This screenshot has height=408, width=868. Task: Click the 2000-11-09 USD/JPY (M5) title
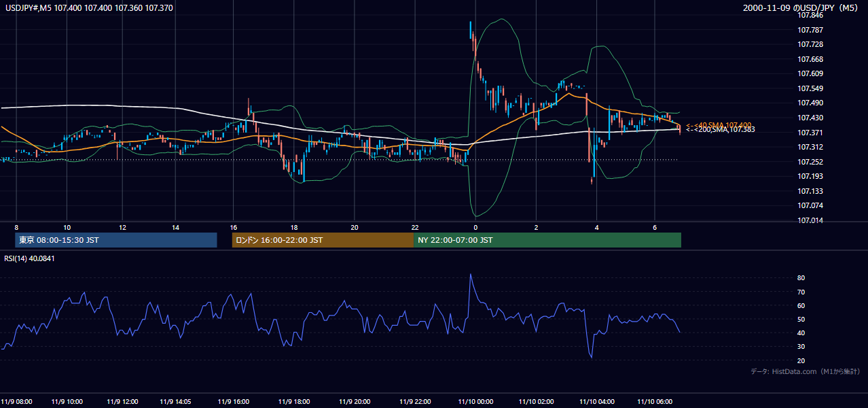[x=801, y=7]
